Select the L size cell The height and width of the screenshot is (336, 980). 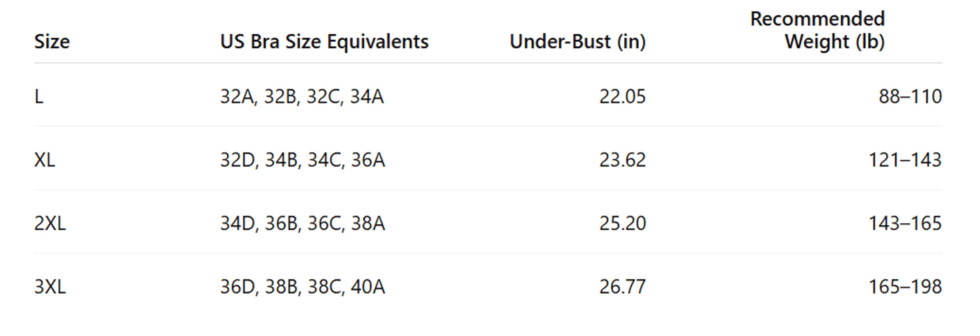pyautogui.click(x=39, y=96)
